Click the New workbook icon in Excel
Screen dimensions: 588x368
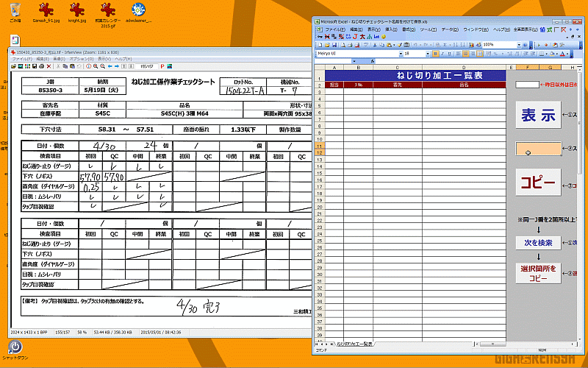tap(320, 45)
